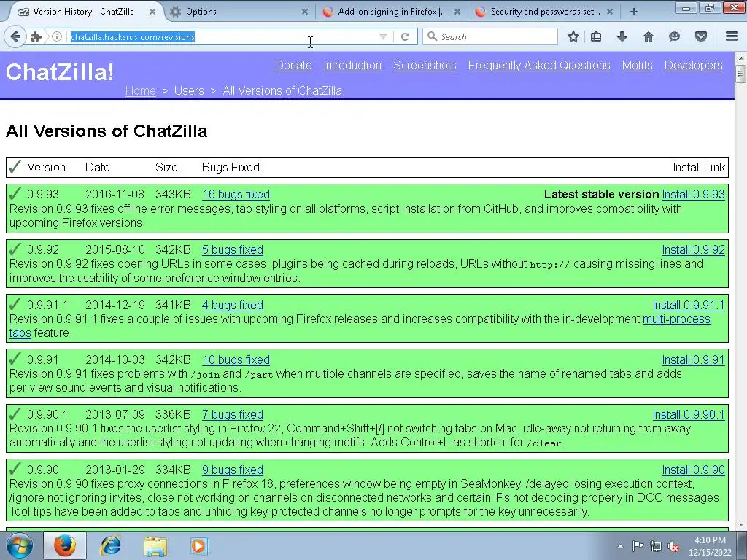Open the multi-process tabs link

pos(676,319)
